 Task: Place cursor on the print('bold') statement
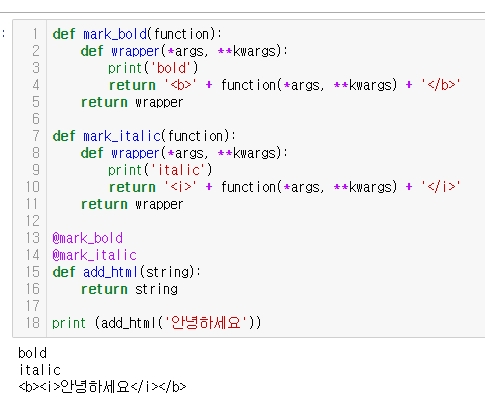click(x=153, y=68)
